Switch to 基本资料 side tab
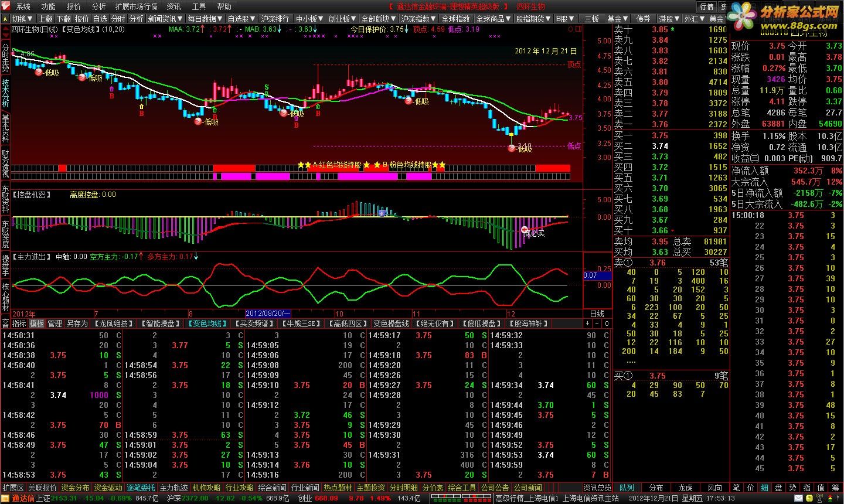 click(5, 128)
